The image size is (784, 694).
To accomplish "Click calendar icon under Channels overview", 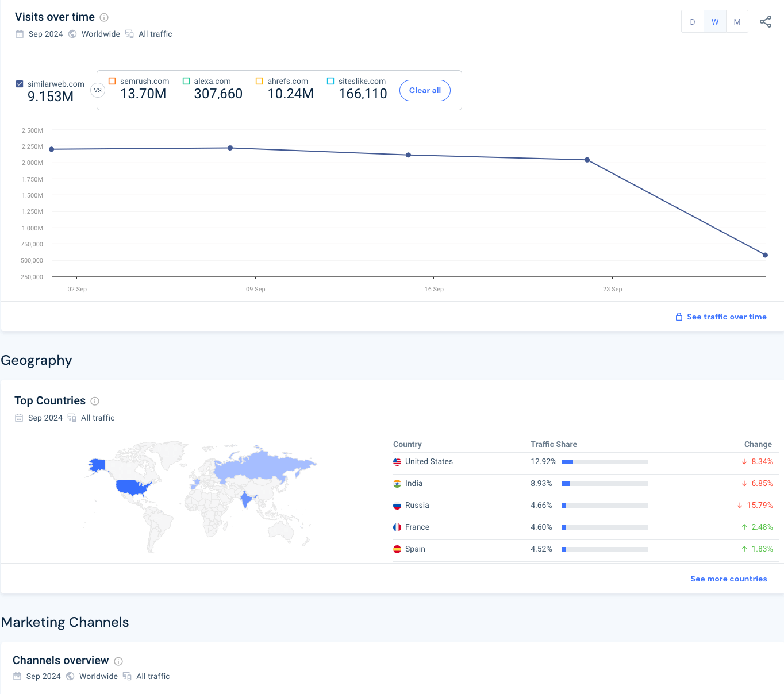I will click(x=17, y=676).
